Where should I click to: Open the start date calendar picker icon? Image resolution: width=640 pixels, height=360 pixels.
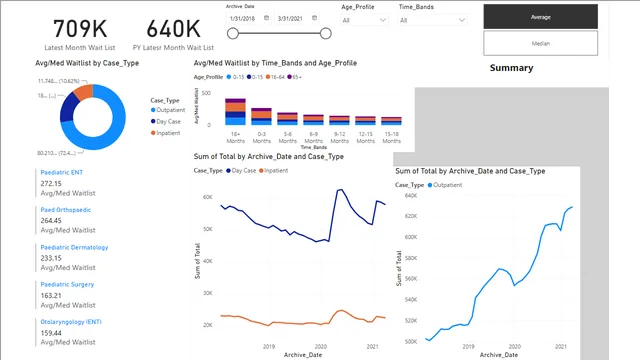(267, 18)
